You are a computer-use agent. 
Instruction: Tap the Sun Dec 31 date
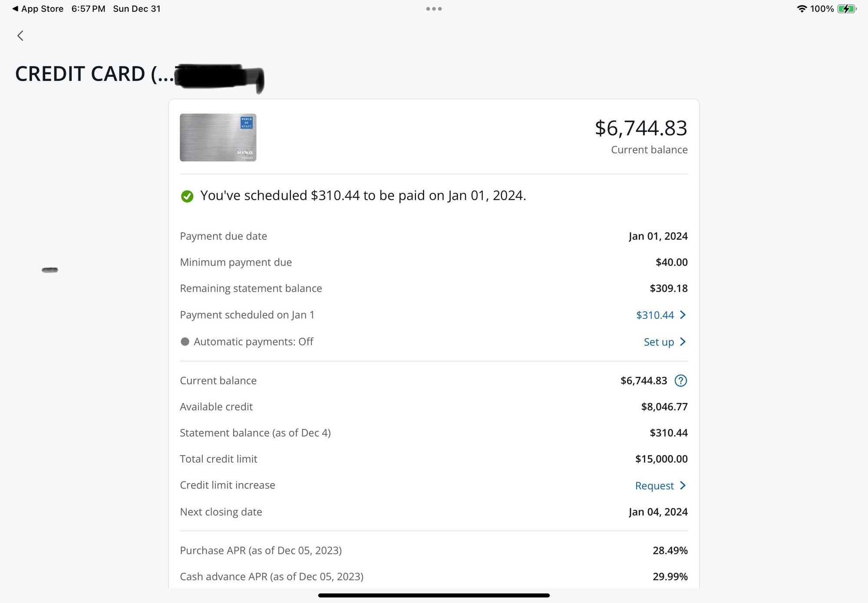pos(136,8)
